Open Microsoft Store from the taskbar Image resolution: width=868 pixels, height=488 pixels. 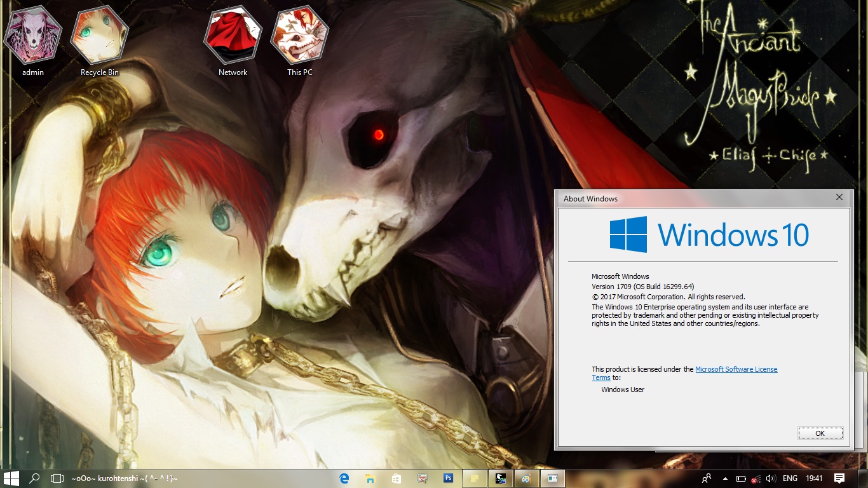point(397,478)
